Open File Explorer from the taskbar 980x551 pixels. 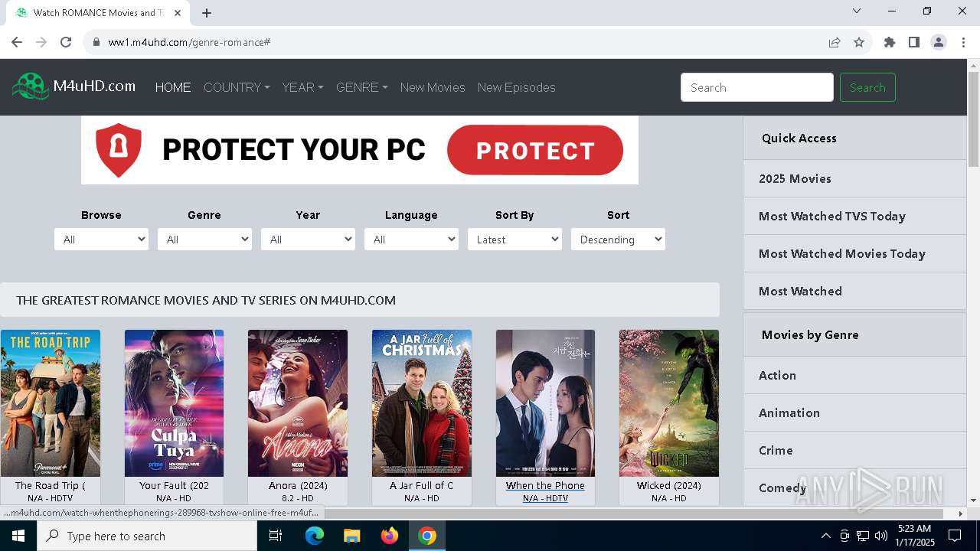352,536
